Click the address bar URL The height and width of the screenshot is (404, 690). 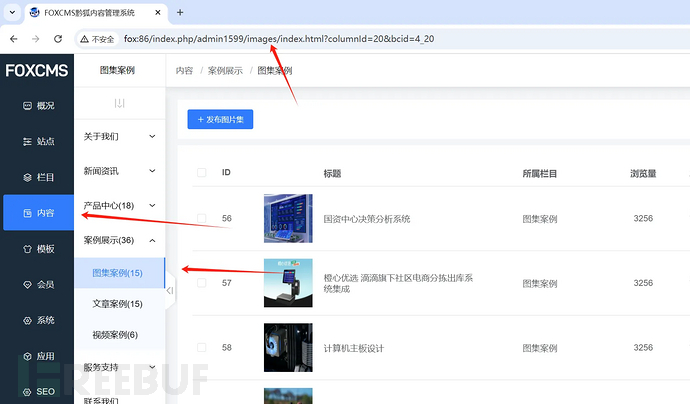coord(279,39)
